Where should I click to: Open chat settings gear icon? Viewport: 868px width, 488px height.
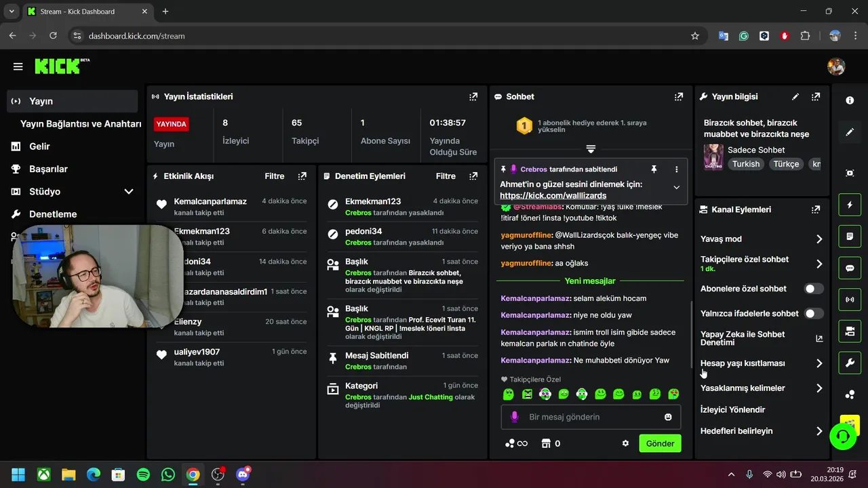click(x=625, y=443)
